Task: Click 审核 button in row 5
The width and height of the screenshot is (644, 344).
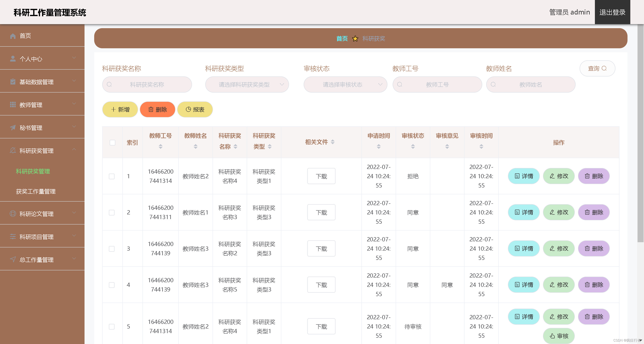Action: point(559,336)
